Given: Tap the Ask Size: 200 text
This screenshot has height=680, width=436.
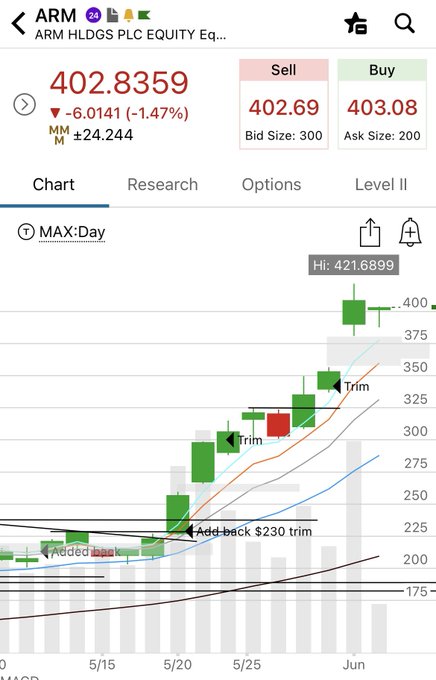Looking at the screenshot, I should 382,136.
